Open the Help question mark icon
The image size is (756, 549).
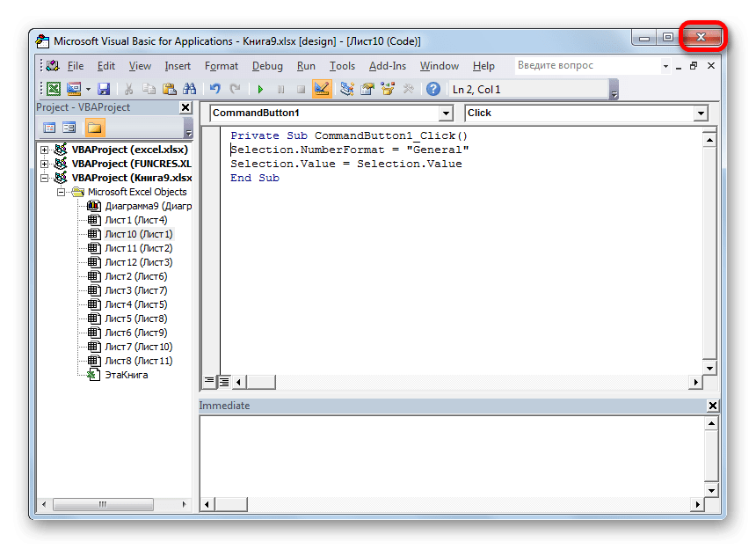tap(433, 89)
